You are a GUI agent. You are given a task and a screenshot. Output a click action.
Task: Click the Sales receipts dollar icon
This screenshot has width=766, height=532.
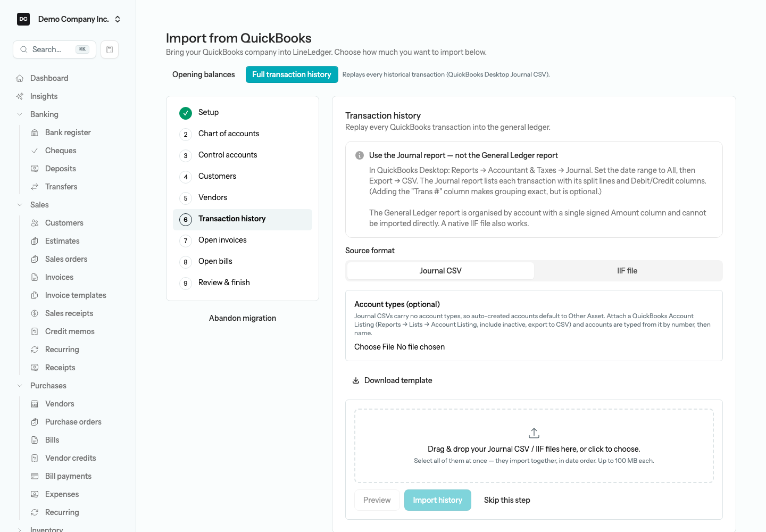coord(35,313)
